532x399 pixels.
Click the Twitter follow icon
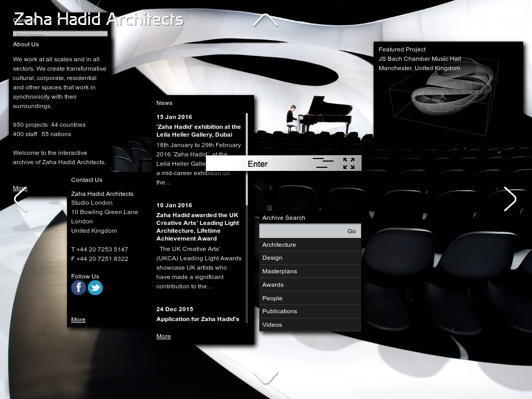pyautogui.click(x=95, y=288)
